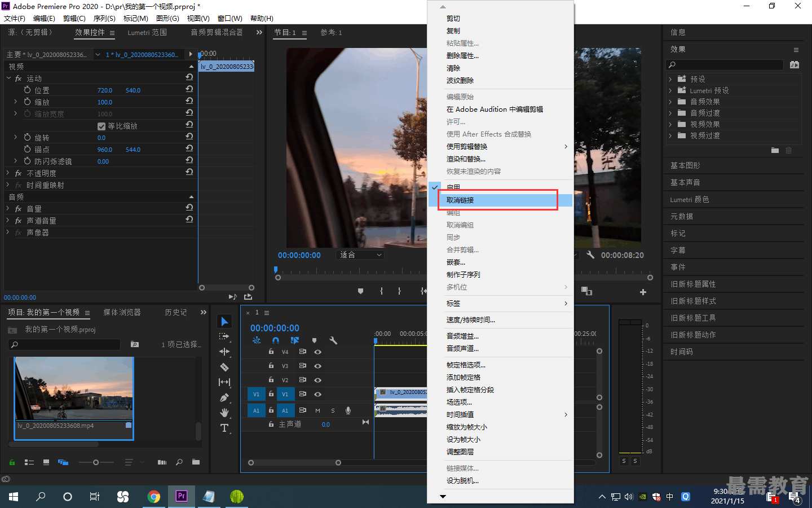Click the program monitor Add Marker button
Image resolution: width=812 pixels, height=508 pixels.
click(x=360, y=291)
